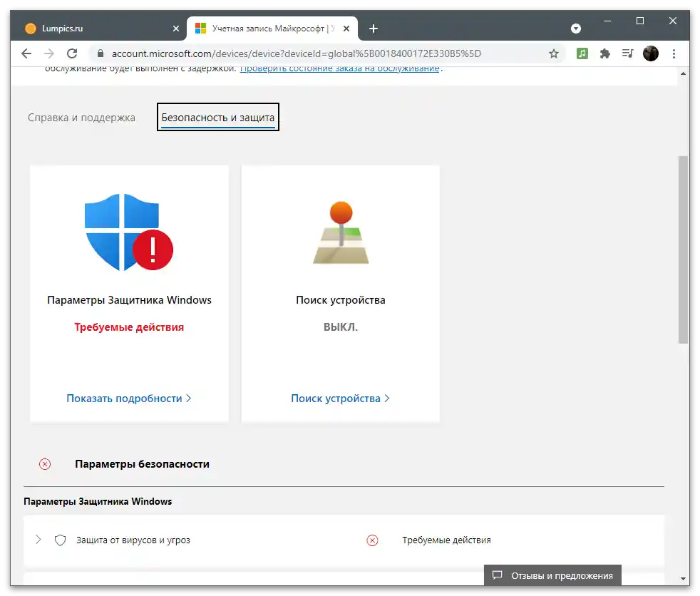Go back to the previous page

(x=26, y=53)
